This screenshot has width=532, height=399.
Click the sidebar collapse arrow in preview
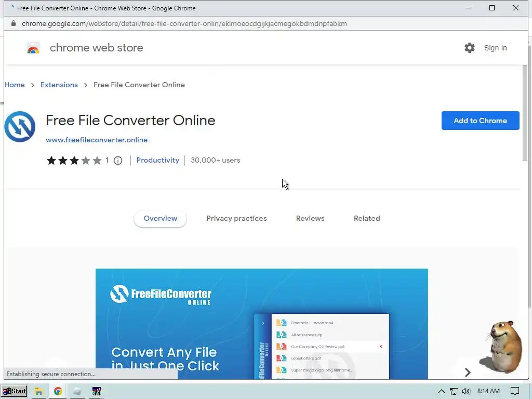[263, 323]
